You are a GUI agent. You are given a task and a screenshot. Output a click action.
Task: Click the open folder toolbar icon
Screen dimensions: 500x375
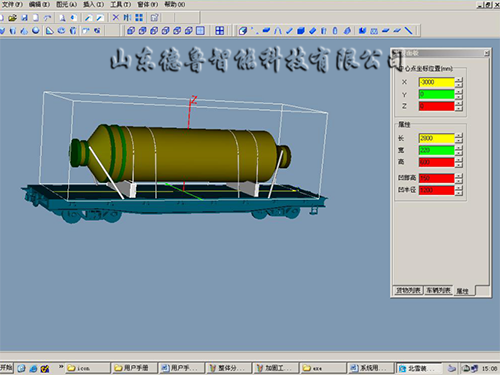[13, 18]
